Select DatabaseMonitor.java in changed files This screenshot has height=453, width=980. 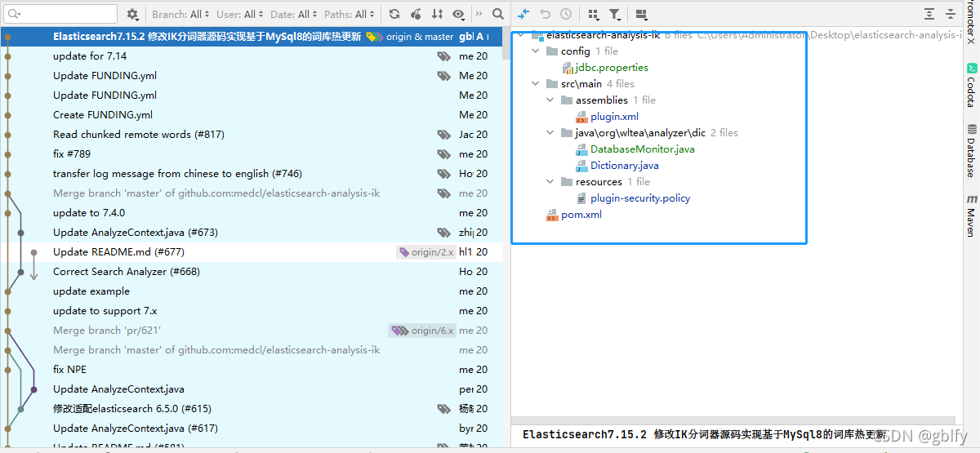click(643, 149)
